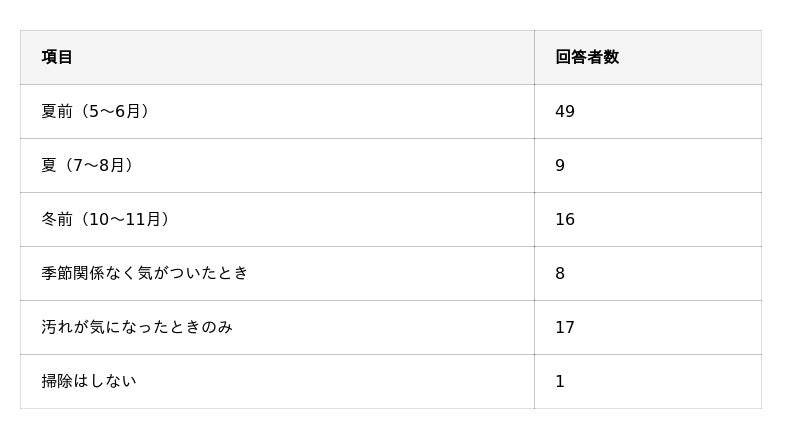Click the 気がついたとき phrase
The height and width of the screenshot is (439, 800).
(192, 273)
